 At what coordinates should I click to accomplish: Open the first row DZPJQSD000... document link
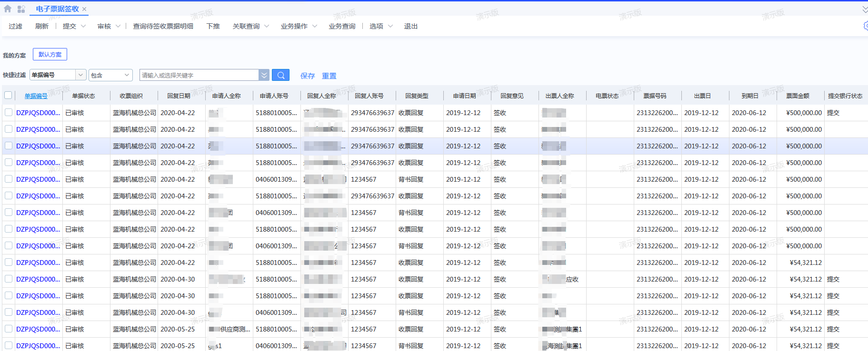tap(38, 113)
